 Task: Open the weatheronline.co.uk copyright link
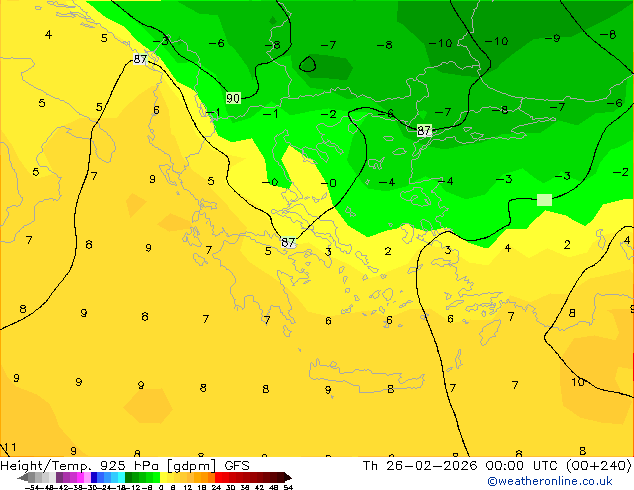549,481
